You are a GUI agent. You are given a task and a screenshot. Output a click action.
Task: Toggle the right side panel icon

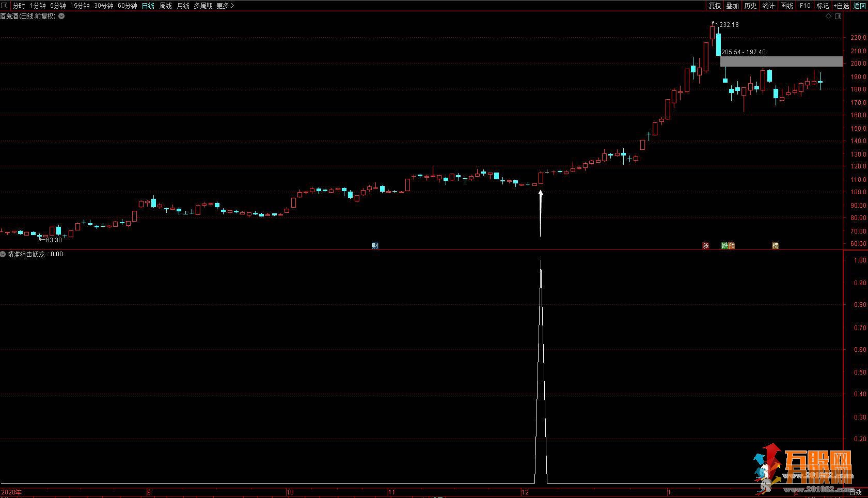pyautogui.click(x=838, y=17)
